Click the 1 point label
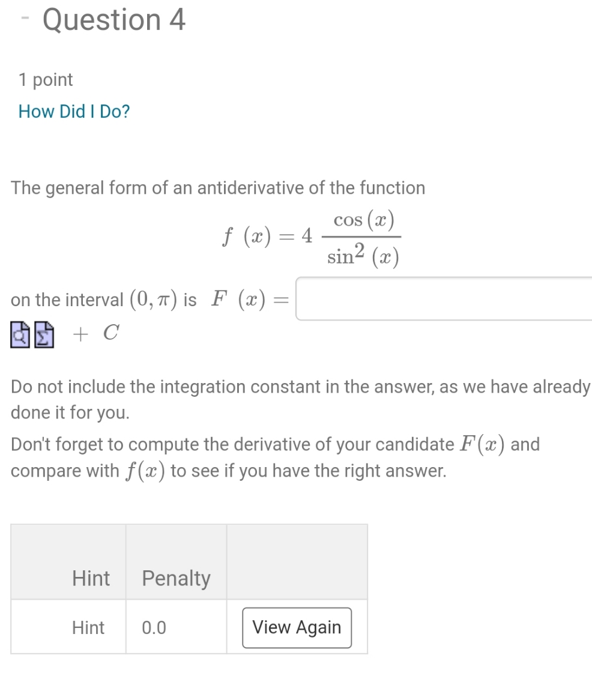 (45, 79)
